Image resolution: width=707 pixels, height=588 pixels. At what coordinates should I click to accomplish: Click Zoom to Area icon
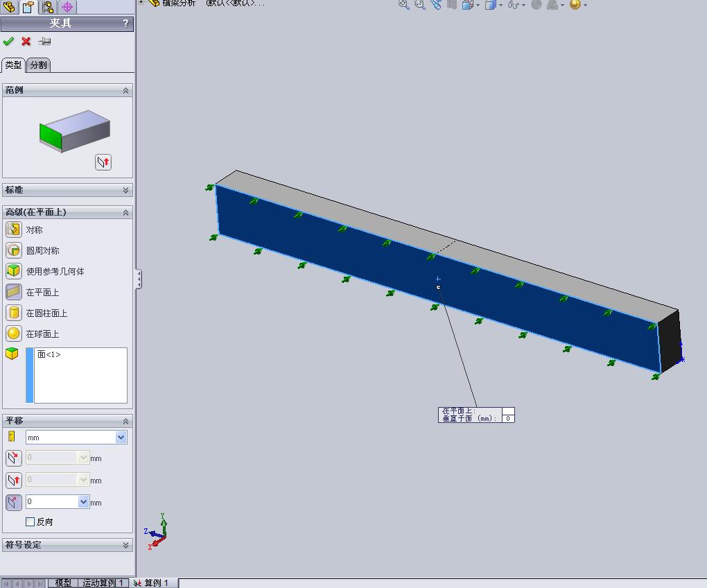[x=420, y=5]
